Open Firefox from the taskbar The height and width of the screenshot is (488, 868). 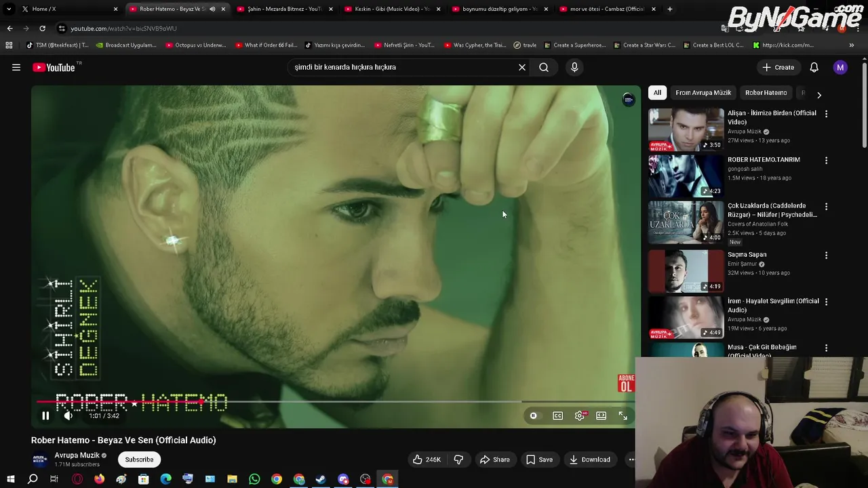click(99, 479)
